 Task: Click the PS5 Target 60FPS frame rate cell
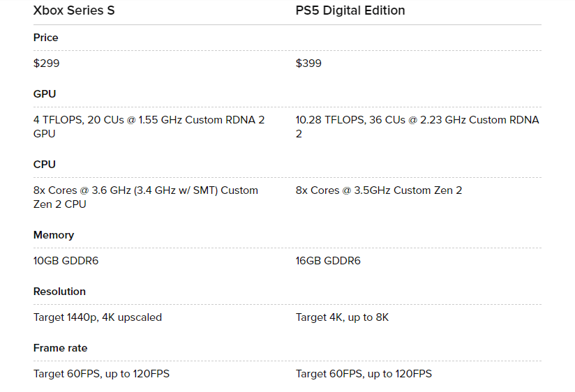[364, 374]
